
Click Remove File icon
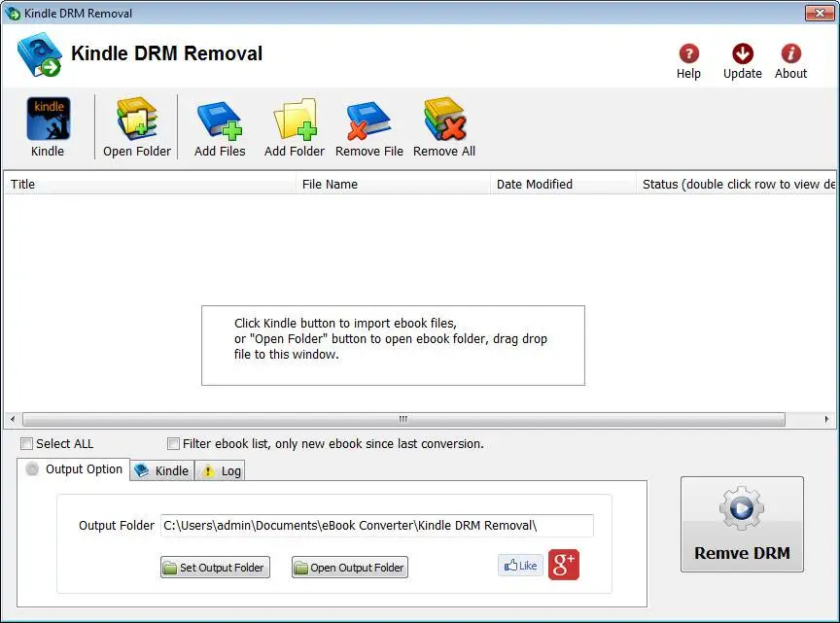(x=368, y=121)
